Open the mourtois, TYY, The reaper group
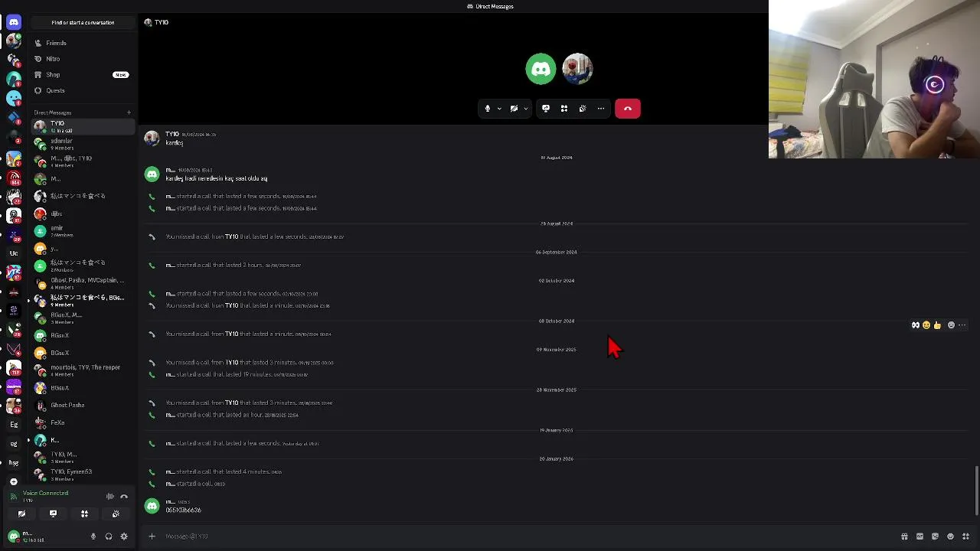980x551 pixels. [83, 370]
